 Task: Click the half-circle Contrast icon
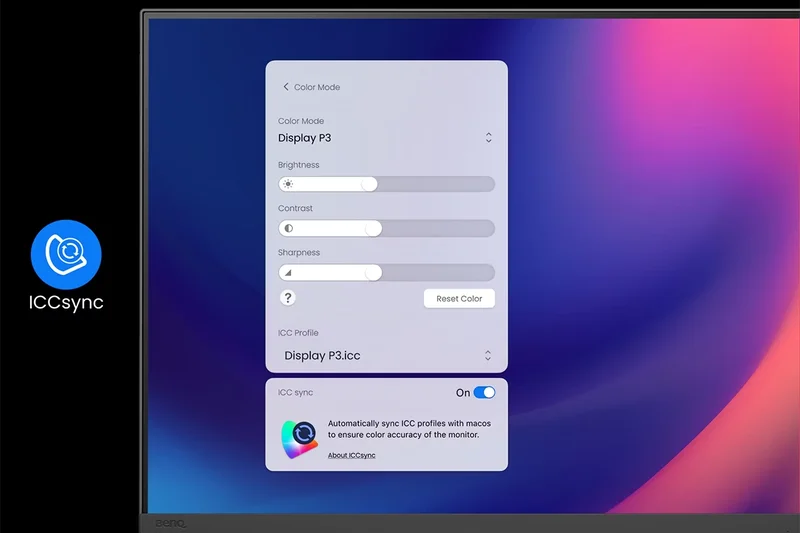click(x=288, y=228)
